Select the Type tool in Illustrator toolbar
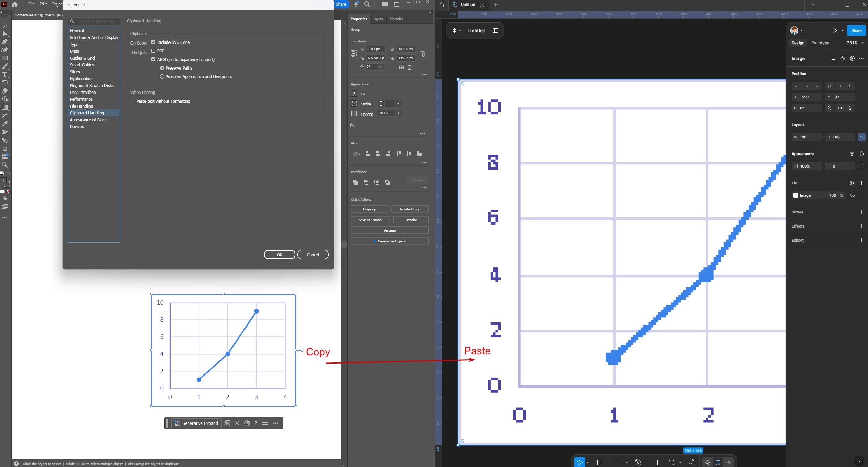The image size is (868, 467). [x=5, y=74]
